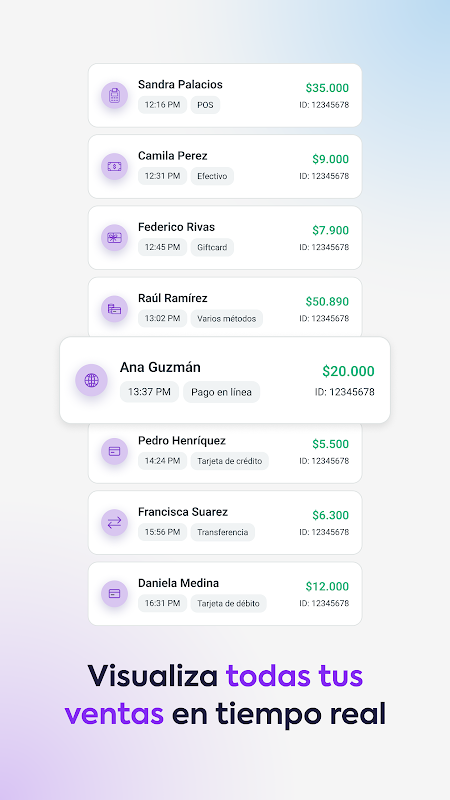Screen dimensions: 450x800
Task: Select the Pago en línea tag
Action: tap(221, 392)
